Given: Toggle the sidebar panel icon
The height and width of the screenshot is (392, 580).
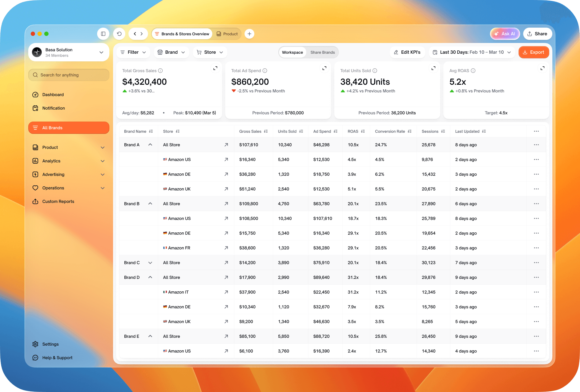Looking at the screenshot, I should 103,34.
